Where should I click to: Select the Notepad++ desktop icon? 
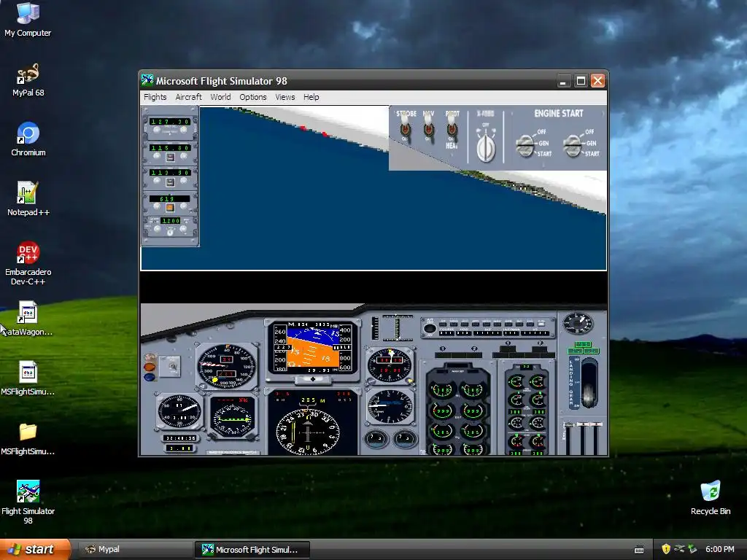tap(28, 199)
